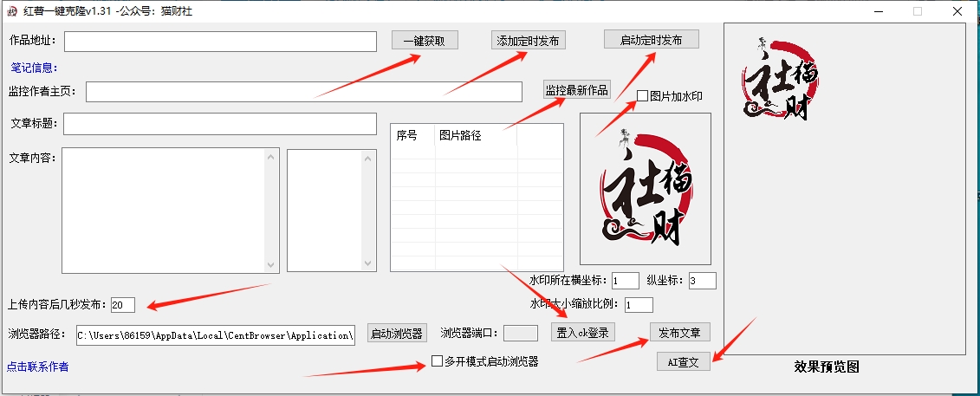Click up arrow of narrow text box scrollbar
The image size is (980, 396).
tap(368, 159)
